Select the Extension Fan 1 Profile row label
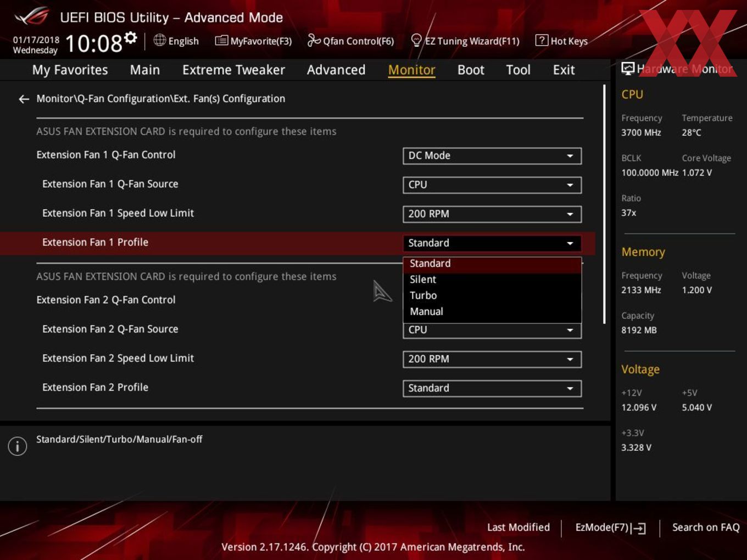747x560 pixels. [96, 243]
